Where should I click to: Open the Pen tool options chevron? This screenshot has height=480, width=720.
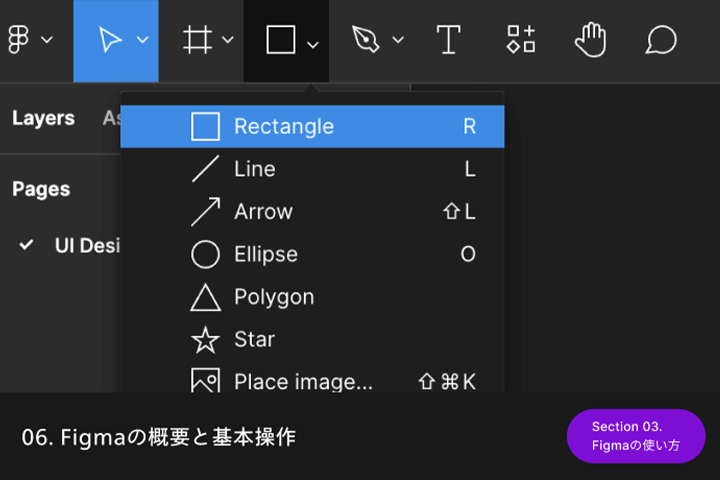tap(398, 40)
